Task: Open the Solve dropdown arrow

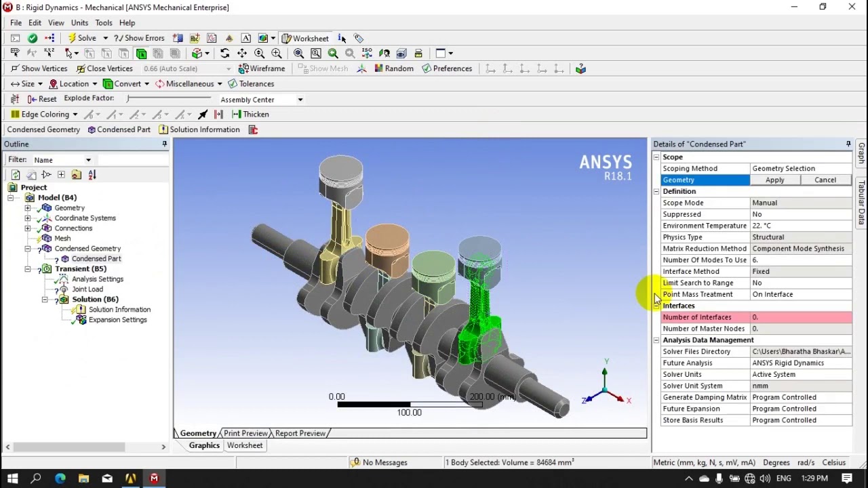Action: coord(105,39)
